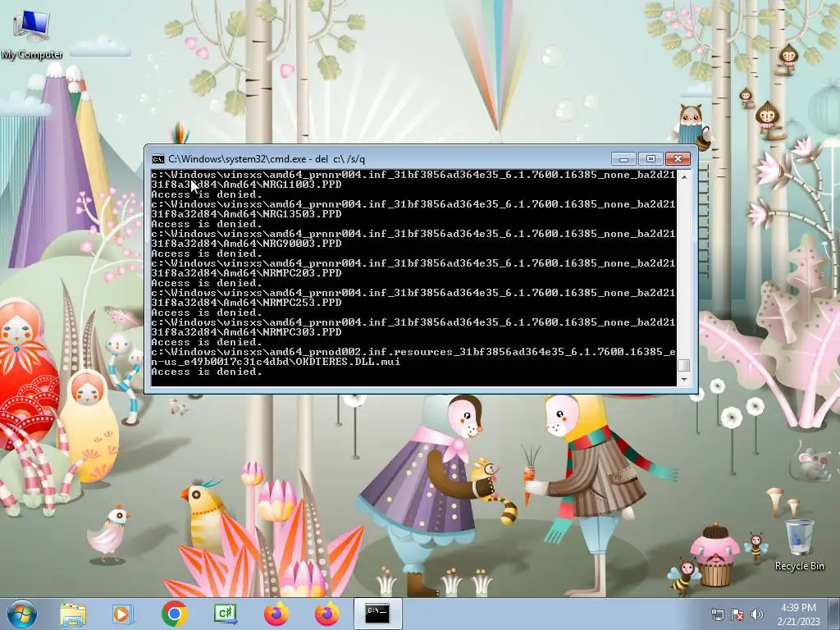The image size is (840, 630).
Task: Click the NRMPC253.PPD text in console
Action: [302, 302]
